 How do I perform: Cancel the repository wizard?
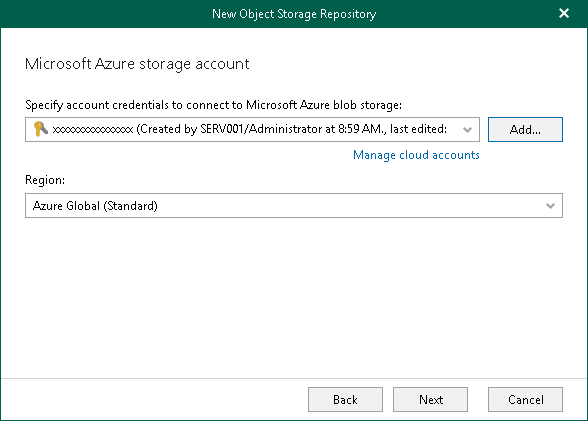[525, 400]
